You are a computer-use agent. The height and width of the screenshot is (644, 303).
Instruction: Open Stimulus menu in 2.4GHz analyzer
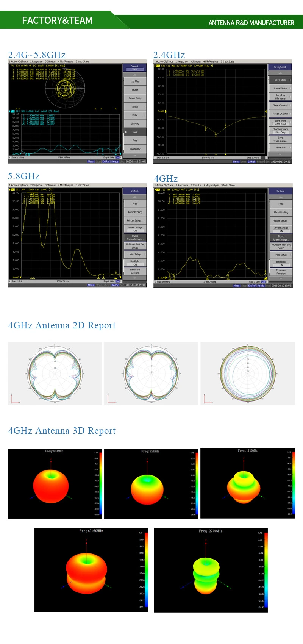196,61
